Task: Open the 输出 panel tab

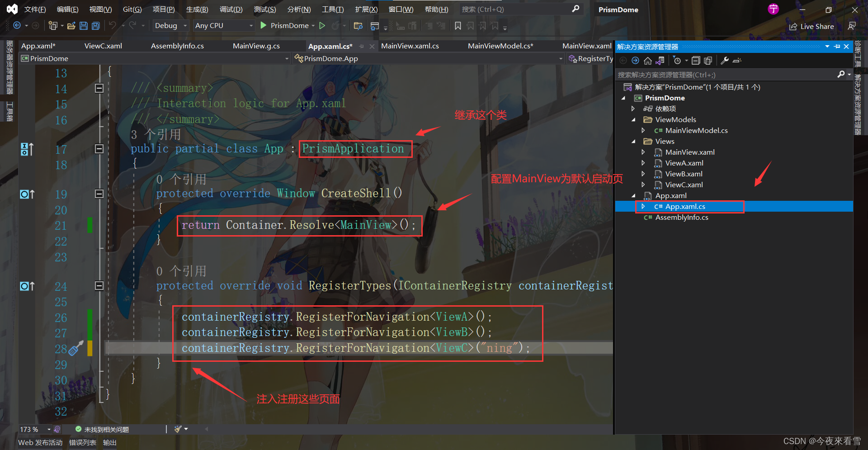Action: coord(109,442)
